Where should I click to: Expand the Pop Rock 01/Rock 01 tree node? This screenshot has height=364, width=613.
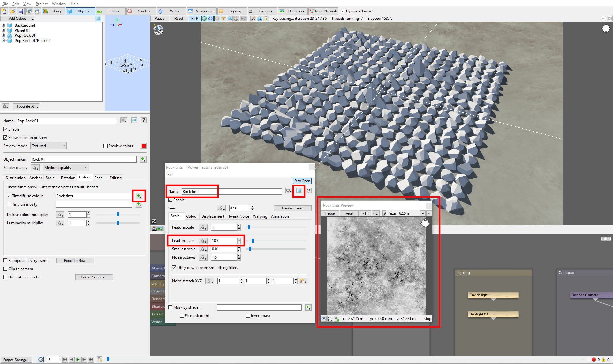pyautogui.click(x=4, y=41)
